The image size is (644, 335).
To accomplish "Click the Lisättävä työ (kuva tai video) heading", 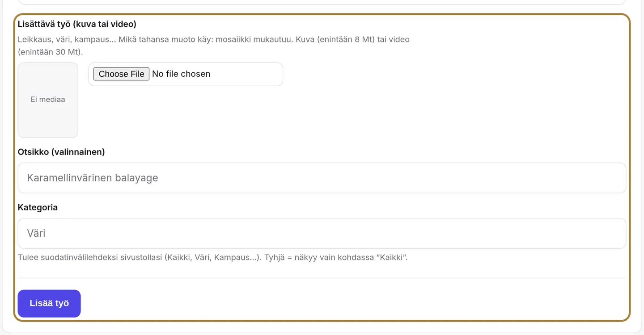I will (x=77, y=24).
